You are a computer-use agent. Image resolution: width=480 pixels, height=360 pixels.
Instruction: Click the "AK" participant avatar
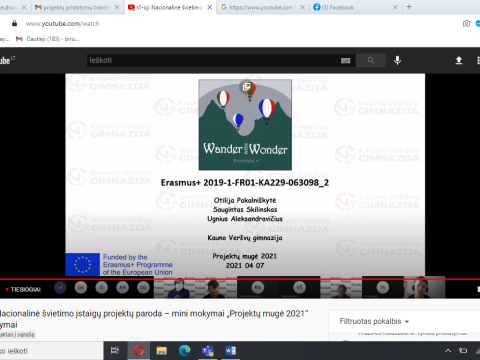point(122,287)
